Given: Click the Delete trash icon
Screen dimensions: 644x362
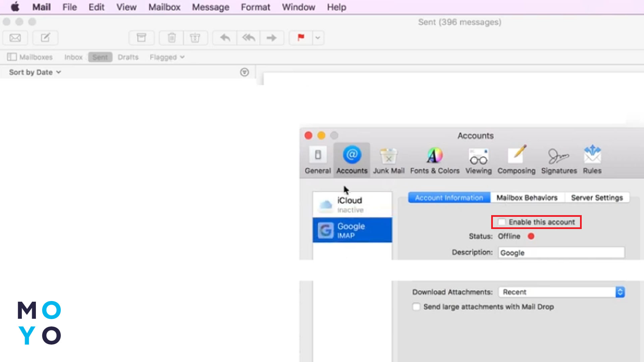Looking at the screenshot, I should tap(172, 38).
